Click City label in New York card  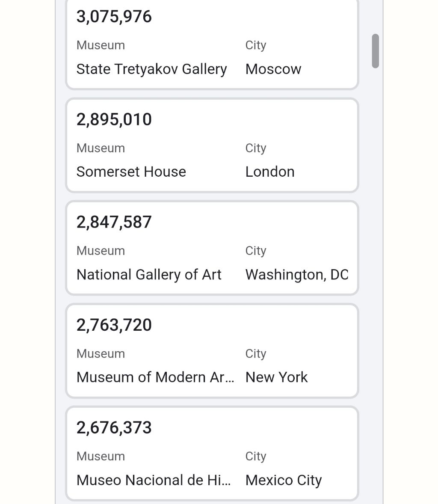point(256,354)
